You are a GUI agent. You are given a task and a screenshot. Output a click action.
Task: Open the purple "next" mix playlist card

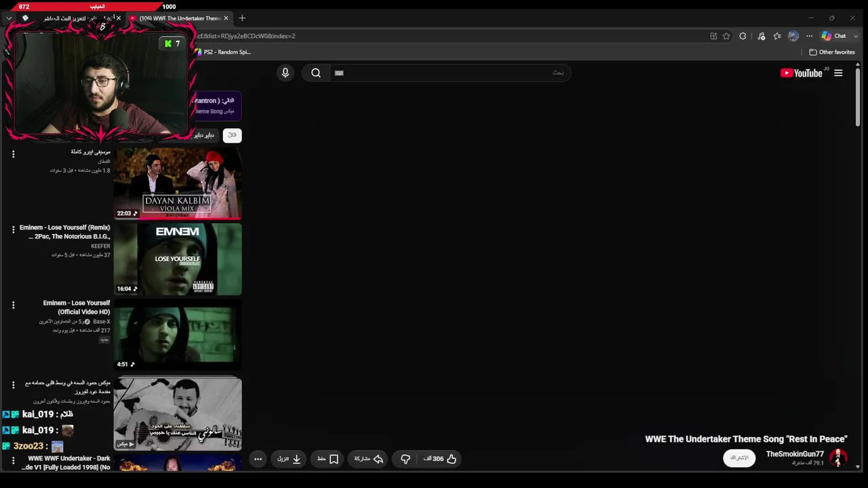pyautogui.click(x=217, y=106)
